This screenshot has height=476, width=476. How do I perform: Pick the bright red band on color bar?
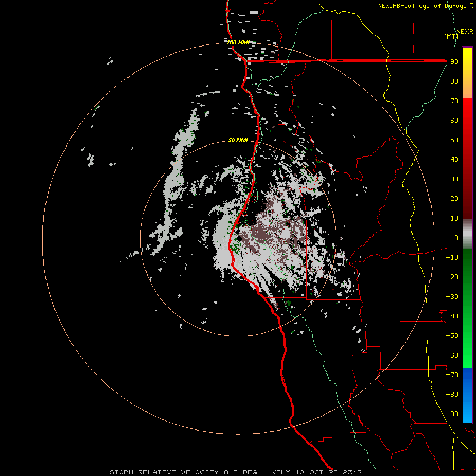[x=467, y=111]
